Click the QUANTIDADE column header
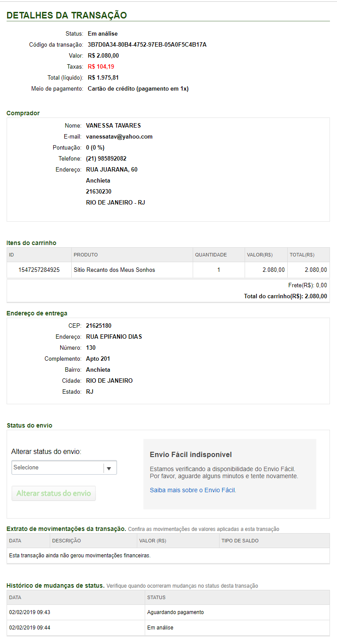This screenshot has width=337, height=644. 211,255
